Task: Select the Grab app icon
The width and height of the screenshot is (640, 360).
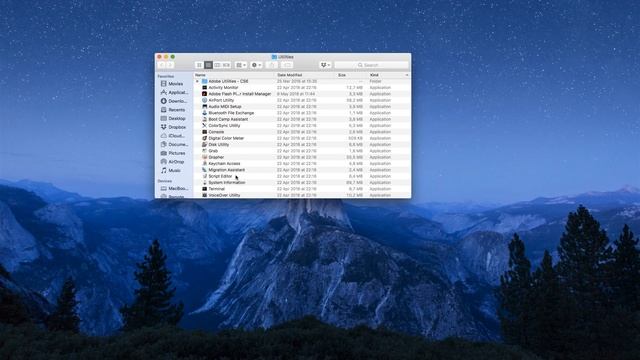Action: [x=204, y=151]
